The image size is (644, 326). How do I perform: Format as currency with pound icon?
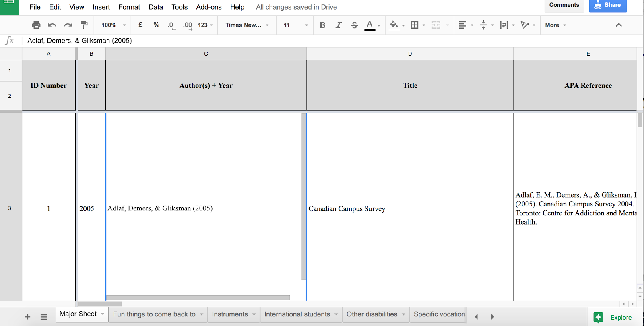tap(140, 25)
